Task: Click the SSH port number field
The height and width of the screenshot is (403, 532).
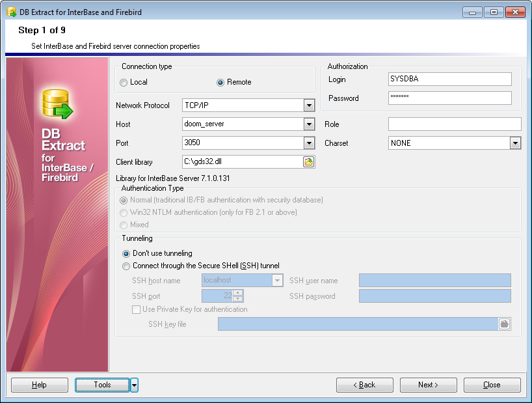Action: 217,296
